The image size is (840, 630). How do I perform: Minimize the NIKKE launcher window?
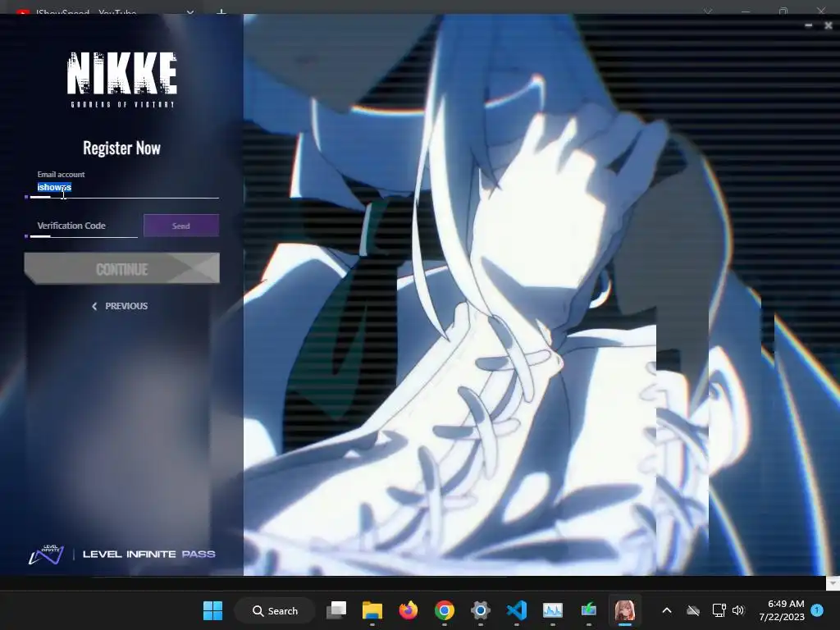[x=808, y=25]
